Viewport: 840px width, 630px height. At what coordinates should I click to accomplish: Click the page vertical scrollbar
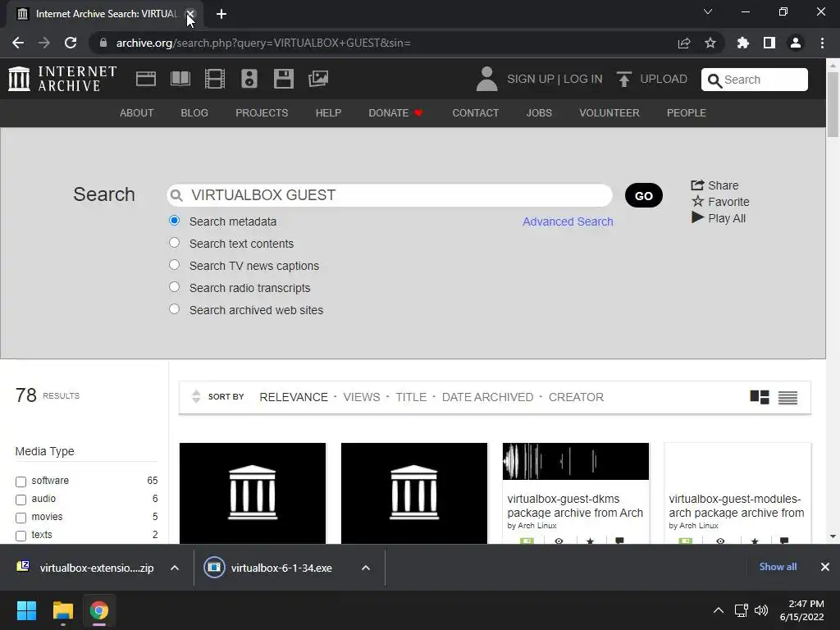pyautogui.click(x=833, y=104)
